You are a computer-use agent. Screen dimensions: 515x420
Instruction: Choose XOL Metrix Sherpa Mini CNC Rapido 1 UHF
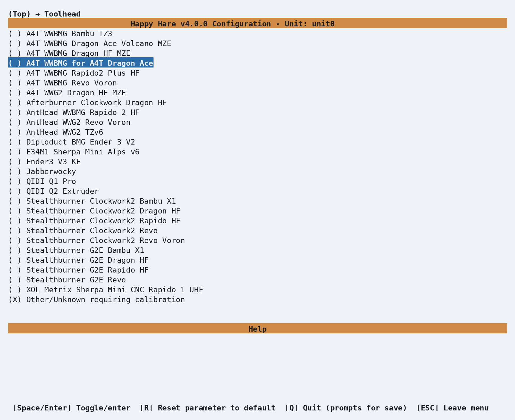106,290
